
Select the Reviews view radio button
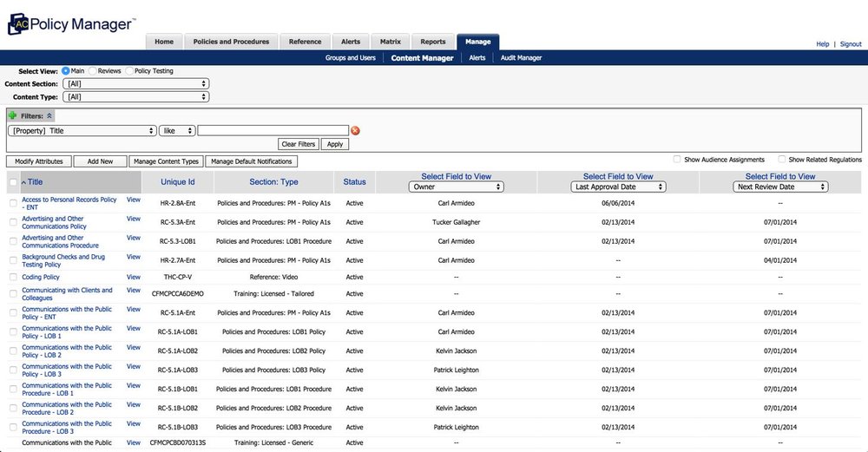click(x=91, y=70)
